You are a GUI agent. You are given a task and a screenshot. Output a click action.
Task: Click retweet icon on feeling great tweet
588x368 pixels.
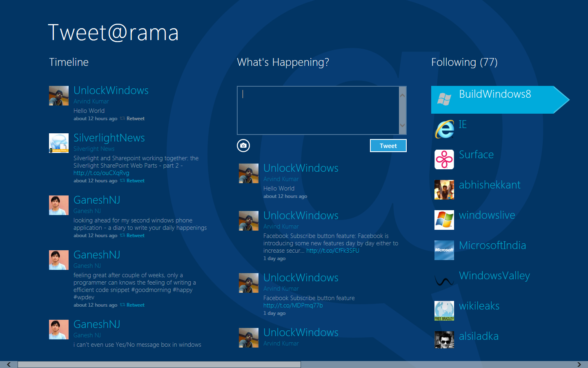pyautogui.click(x=122, y=305)
